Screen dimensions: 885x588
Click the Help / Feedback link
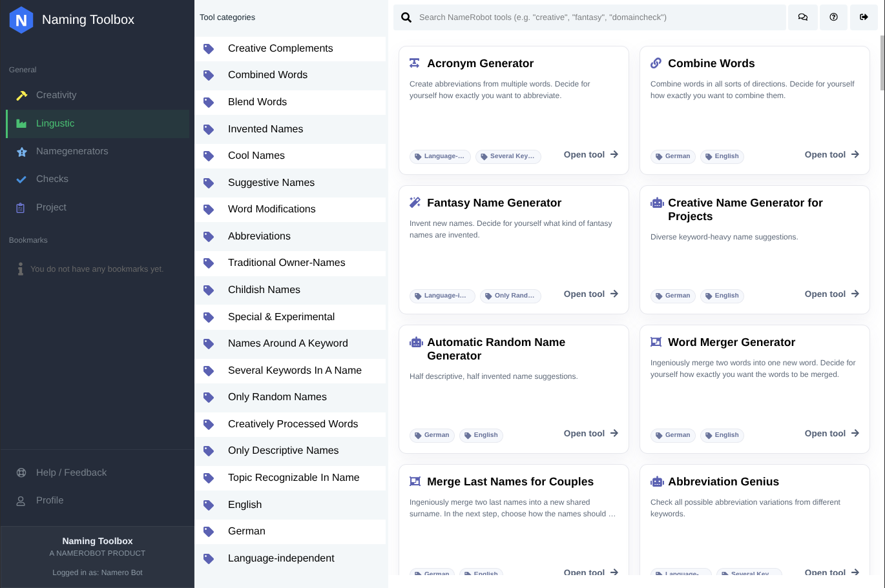coord(71,472)
